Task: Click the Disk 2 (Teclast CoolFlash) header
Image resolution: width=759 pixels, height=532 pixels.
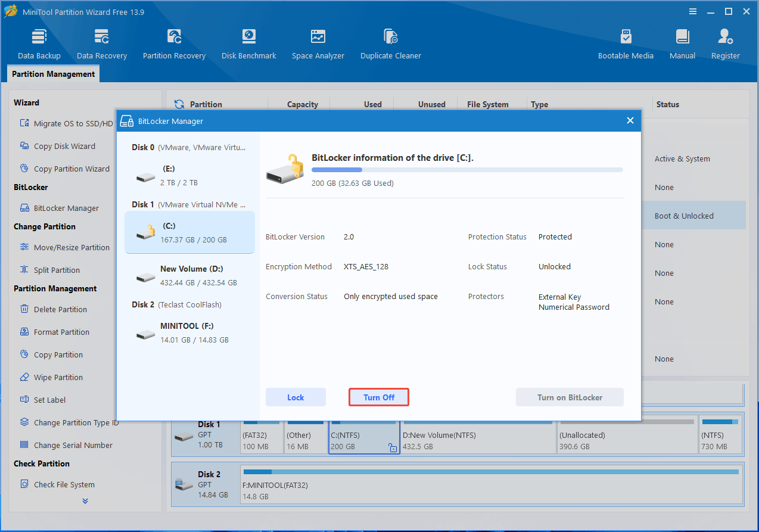Action: pyautogui.click(x=176, y=304)
